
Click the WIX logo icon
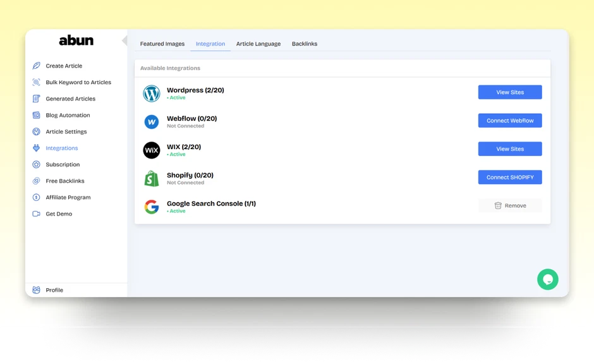pyautogui.click(x=152, y=150)
